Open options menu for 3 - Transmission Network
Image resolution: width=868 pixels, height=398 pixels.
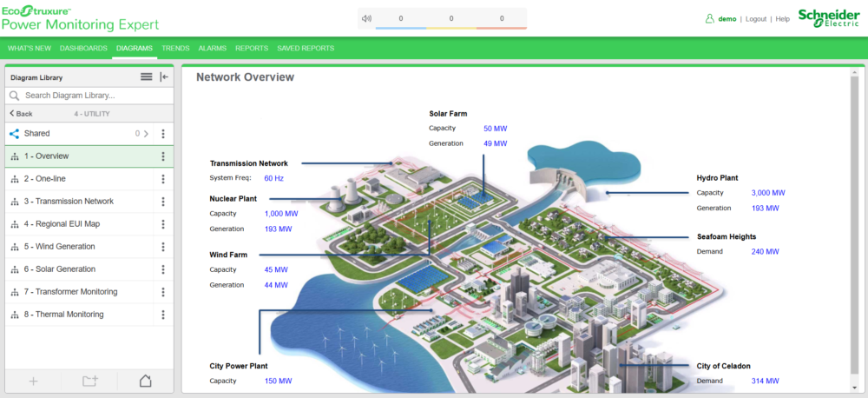[163, 202]
